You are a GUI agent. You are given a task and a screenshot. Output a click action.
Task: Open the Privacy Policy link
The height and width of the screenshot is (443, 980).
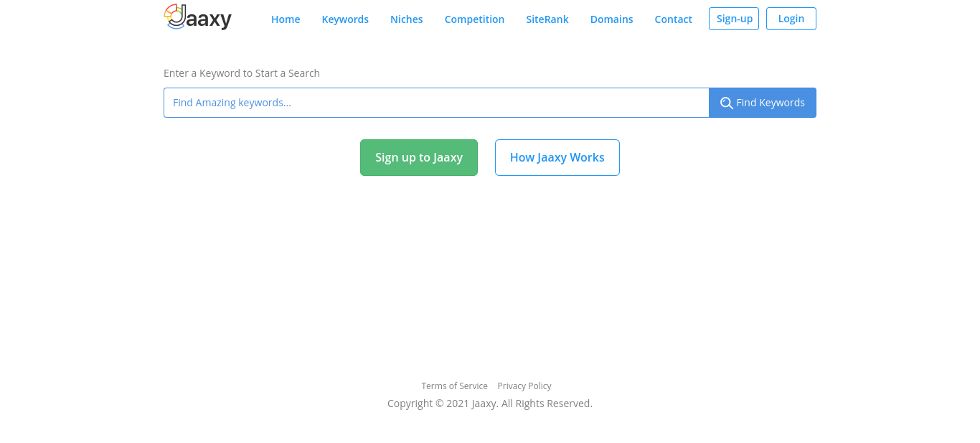[x=524, y=386]
